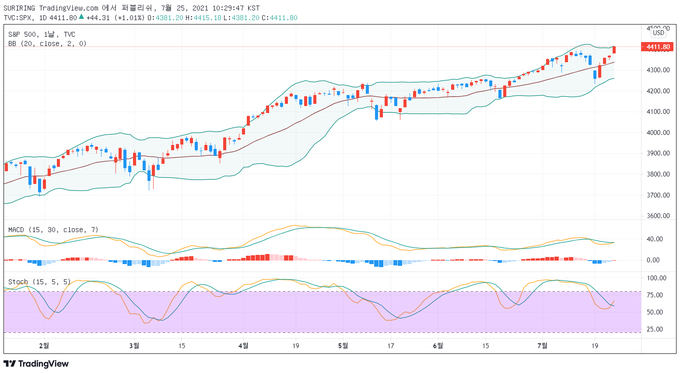The height and width of the screenshot is (374, 680).
Task: Click the 25.00 Stoch axis label
Action: point(655,329)
